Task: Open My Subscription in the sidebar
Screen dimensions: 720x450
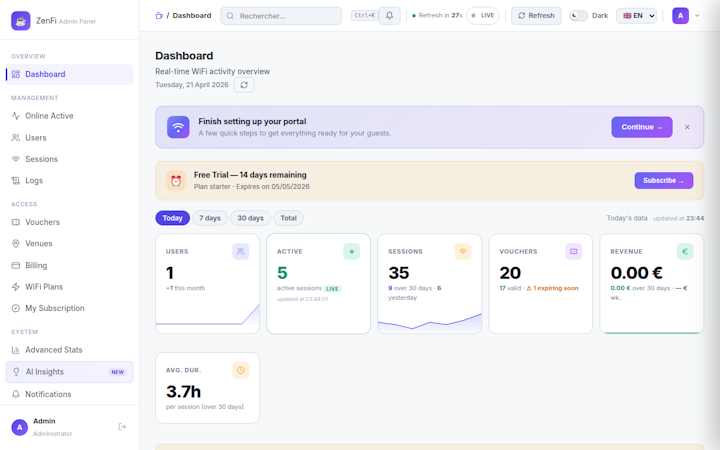Action: click(69, 308)
